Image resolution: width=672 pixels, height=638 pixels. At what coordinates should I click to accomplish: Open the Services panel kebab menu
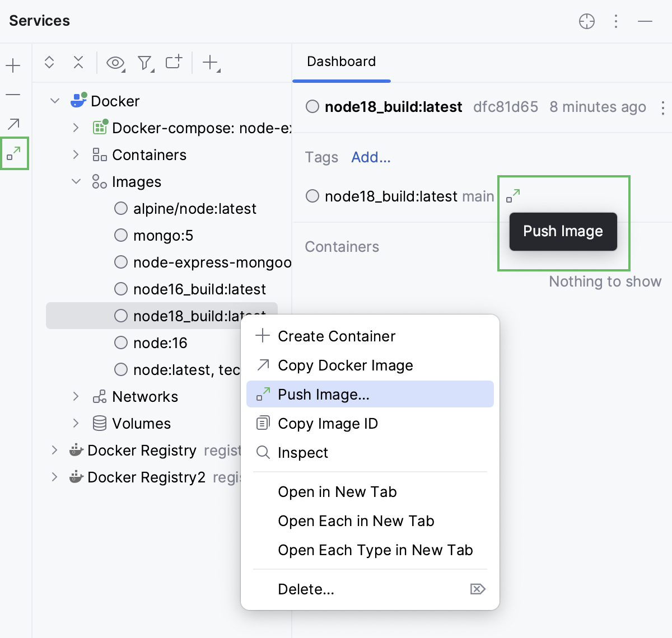616,21
